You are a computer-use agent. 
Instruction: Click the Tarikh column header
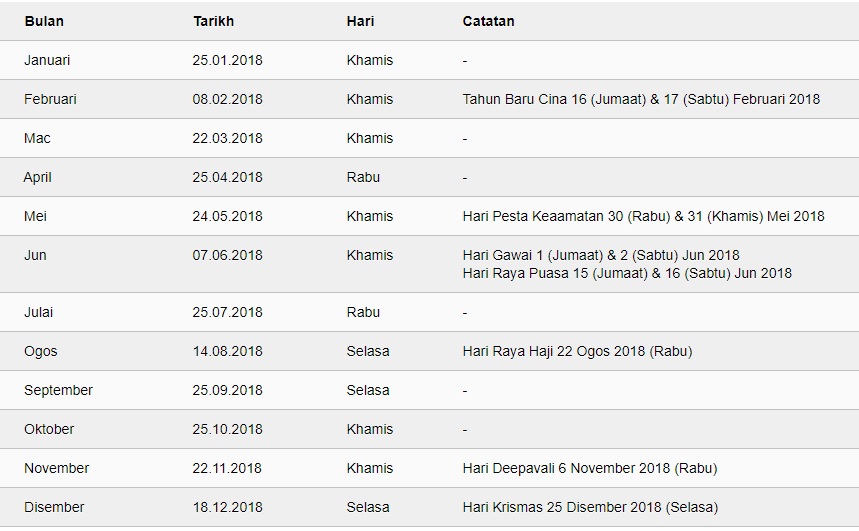click(214, 21)
